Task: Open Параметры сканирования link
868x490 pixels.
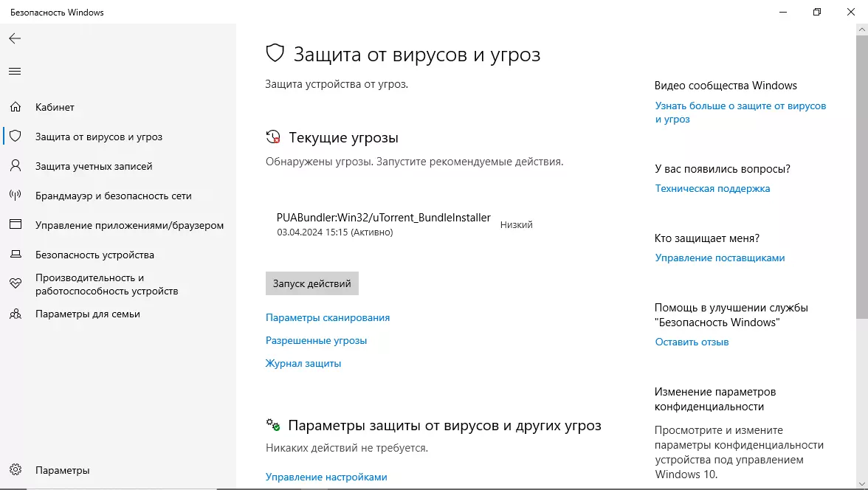Action: [327, 317]
